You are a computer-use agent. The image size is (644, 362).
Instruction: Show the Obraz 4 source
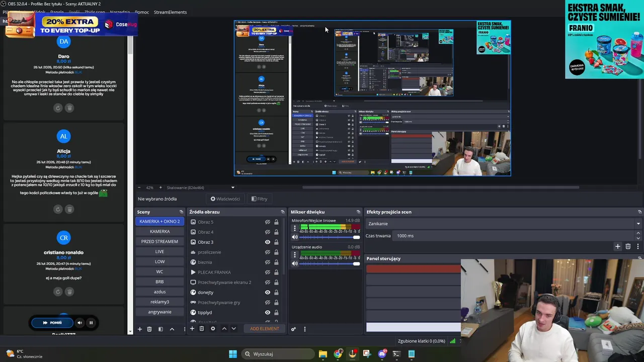click(268, 232)
